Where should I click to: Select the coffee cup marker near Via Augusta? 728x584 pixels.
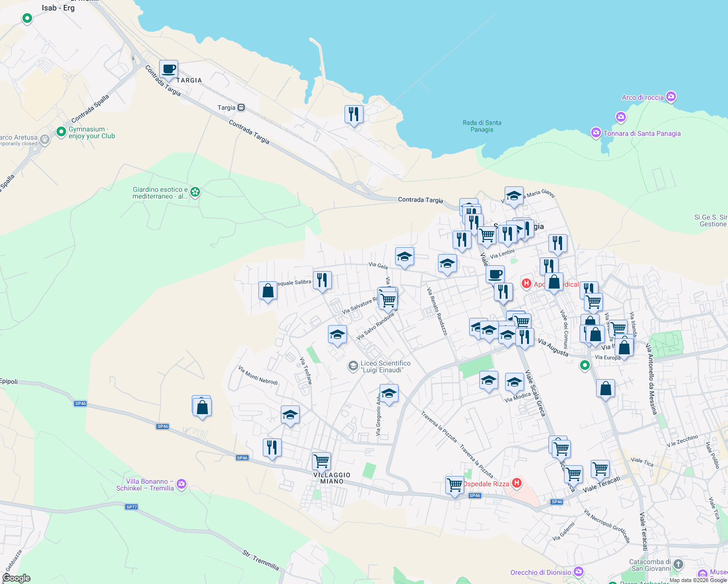click(x=495, y=274)
